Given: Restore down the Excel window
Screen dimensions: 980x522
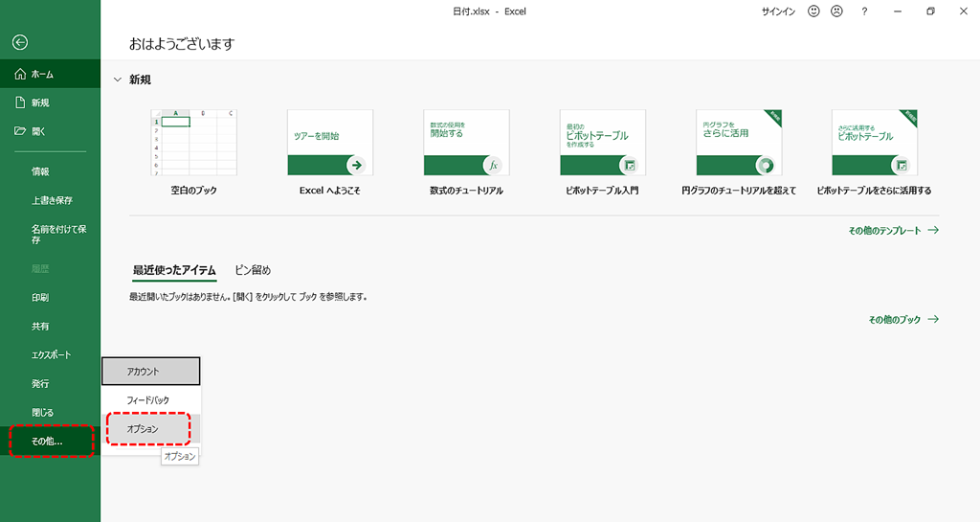Looking at the screenshot, I should (930, 11).
